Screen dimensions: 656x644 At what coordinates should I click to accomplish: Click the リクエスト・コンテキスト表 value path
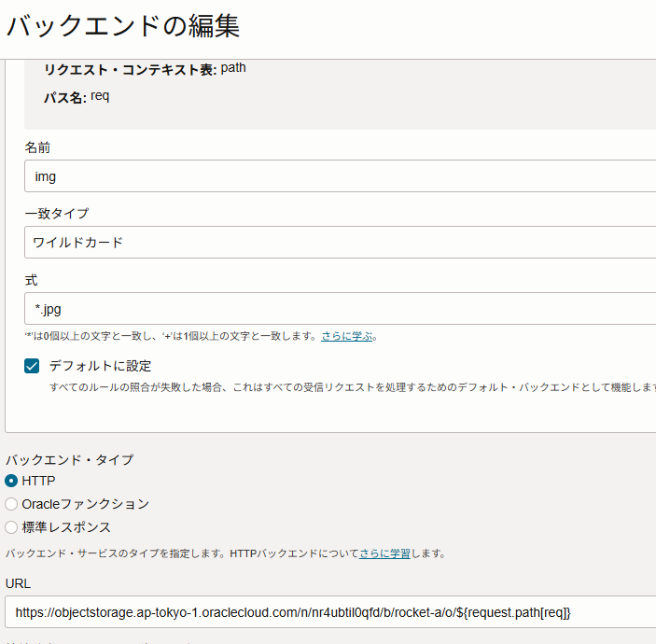click(233, 68)
